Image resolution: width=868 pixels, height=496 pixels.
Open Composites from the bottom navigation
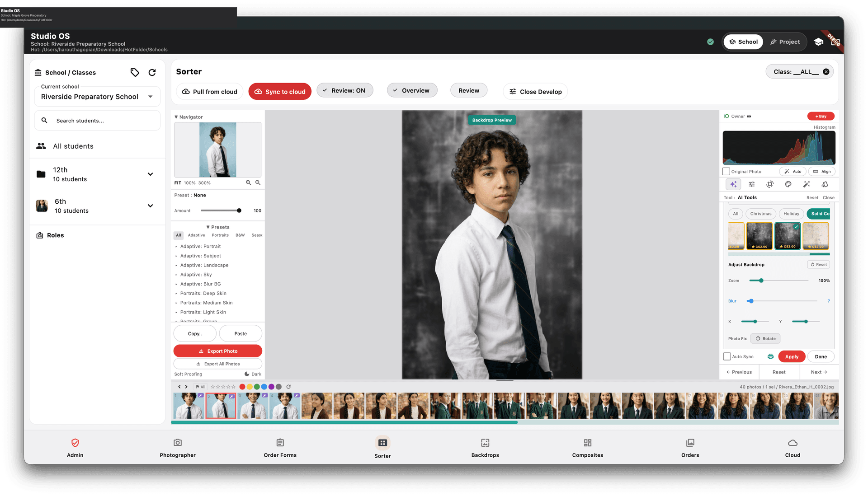587,447
